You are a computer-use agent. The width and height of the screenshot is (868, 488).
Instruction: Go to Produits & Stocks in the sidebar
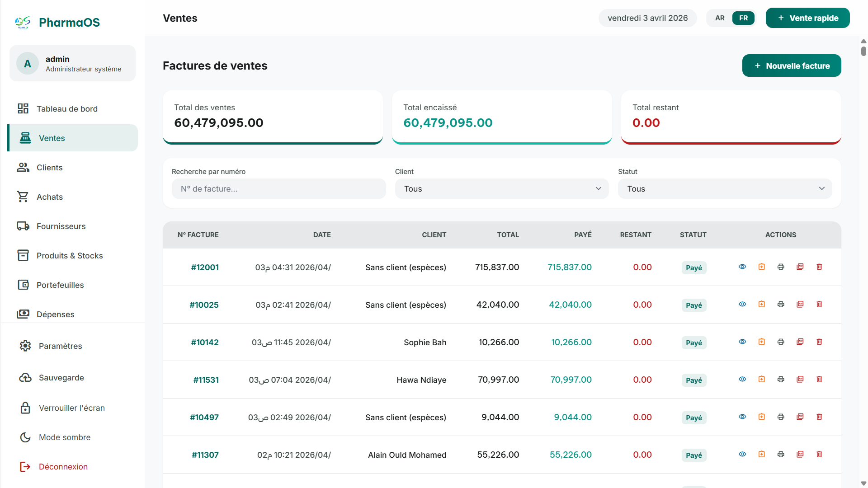click(70, 256)
